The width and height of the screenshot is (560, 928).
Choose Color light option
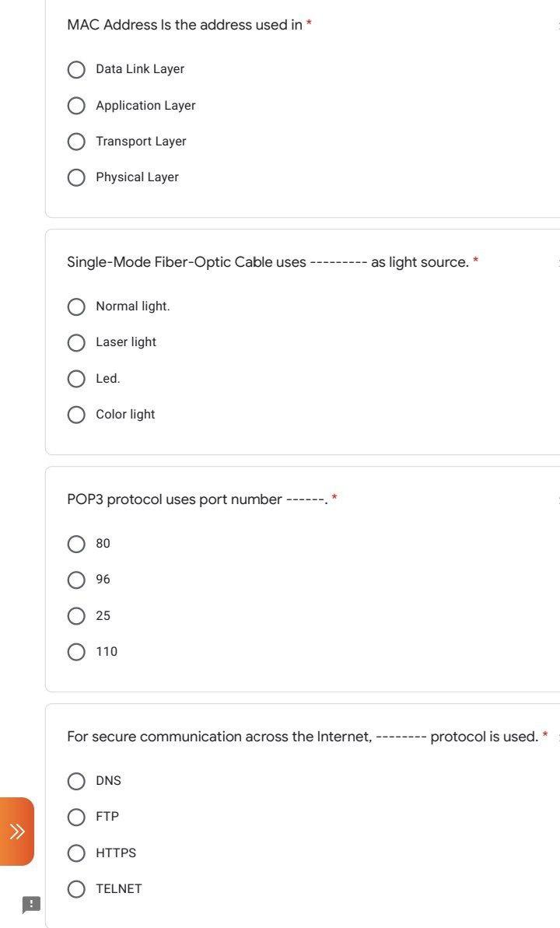[x=75, y=414]
